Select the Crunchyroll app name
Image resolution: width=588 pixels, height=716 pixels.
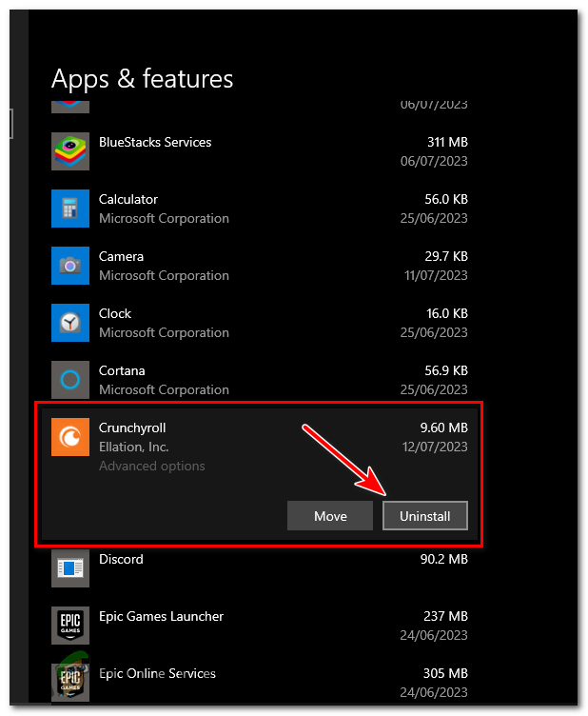(132, 428)
